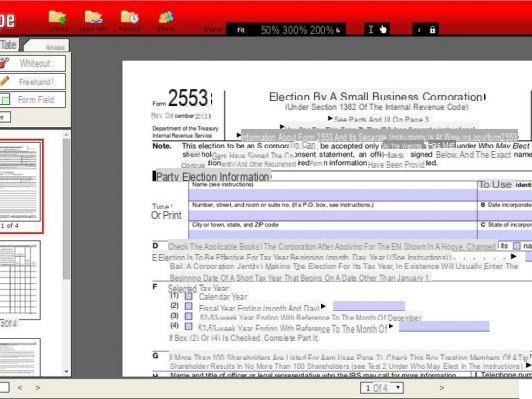Viewport: 532px width, 399px height.
Task: Set view zoom to 50%
Action: coord(270,30)
